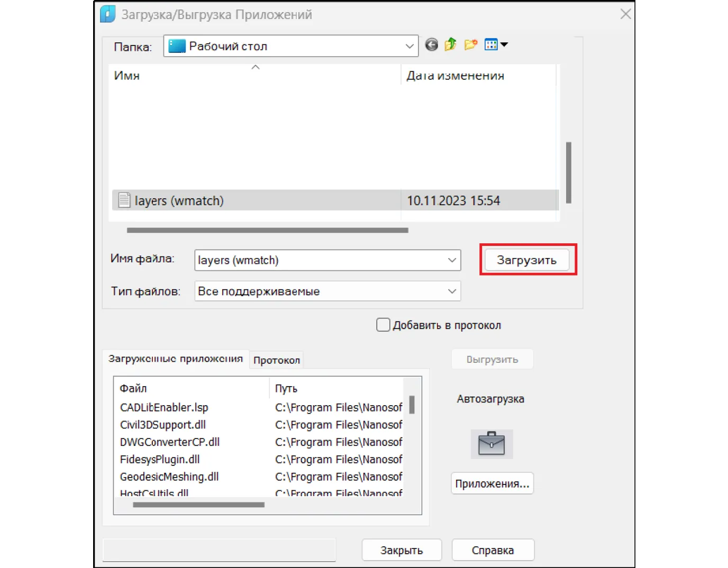
Task: Click the file list horizontal scrollbar
Action: tap(267, 231)
